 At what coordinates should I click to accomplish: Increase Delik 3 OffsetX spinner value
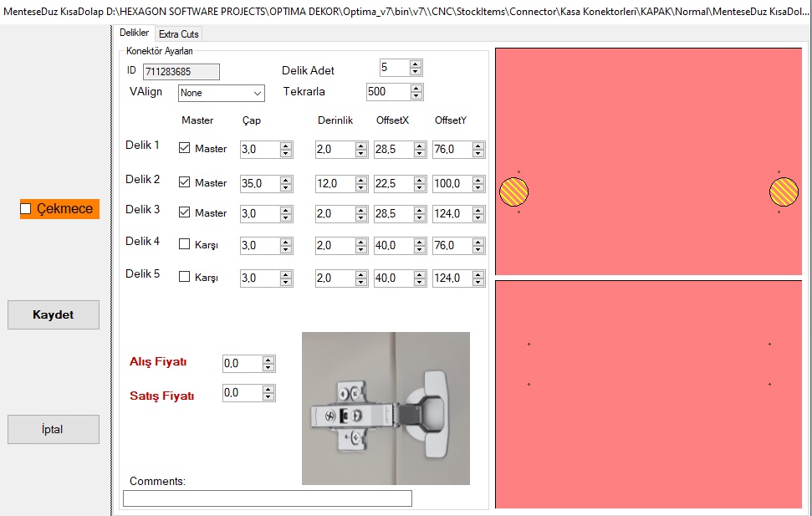(x=420, y=210)
